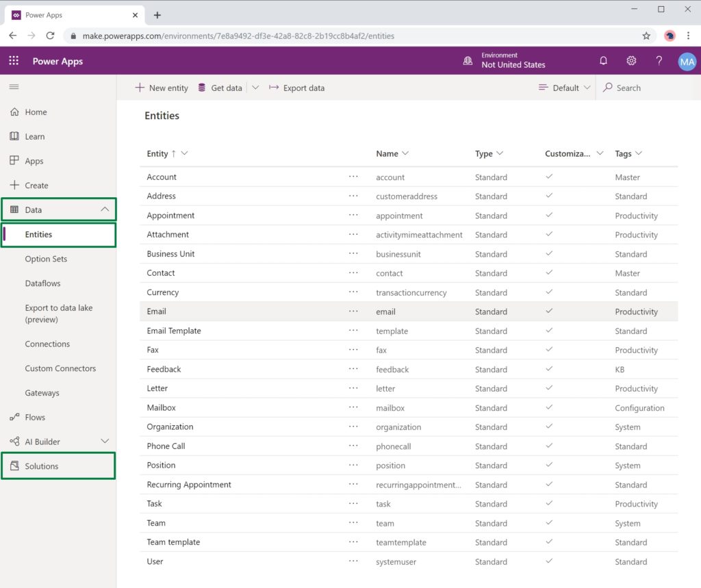Open the Default view dropdown
Viewport: 701px width, 588px height.
pyautogui.click(x=564, y=88)
